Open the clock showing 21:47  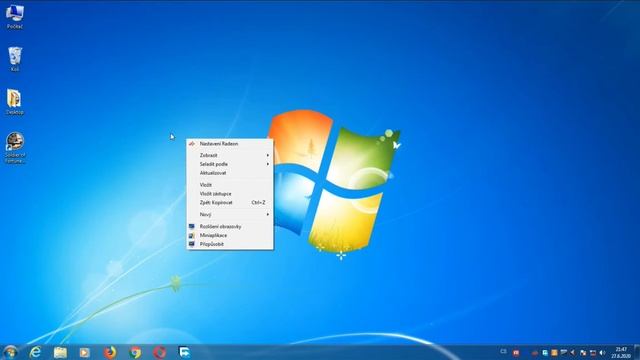(621, 353)
